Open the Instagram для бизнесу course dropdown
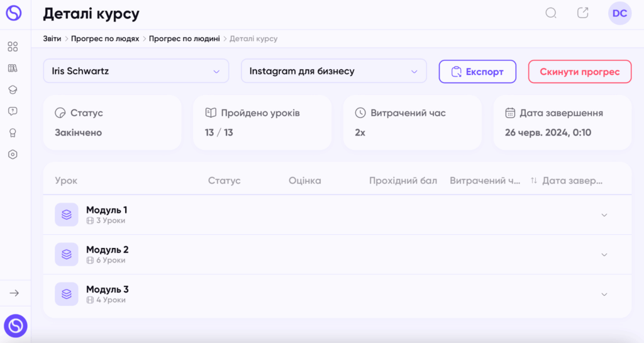The width and height of the screenshot is (644, 343). click(333, 71)
